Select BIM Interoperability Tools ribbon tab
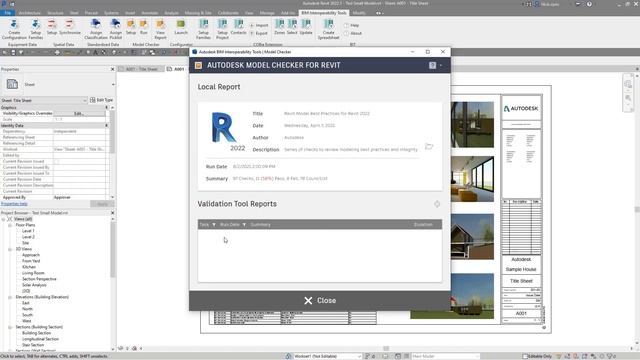 (x=324, y=13)
